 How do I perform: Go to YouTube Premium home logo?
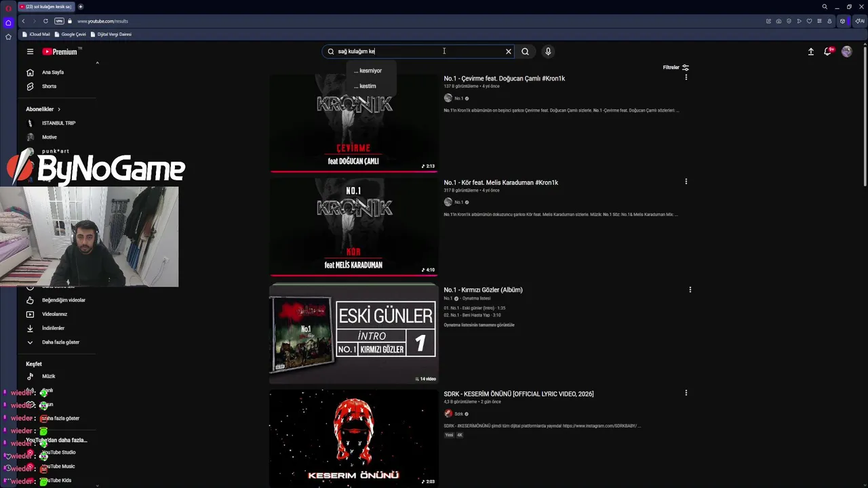[60, 52]
